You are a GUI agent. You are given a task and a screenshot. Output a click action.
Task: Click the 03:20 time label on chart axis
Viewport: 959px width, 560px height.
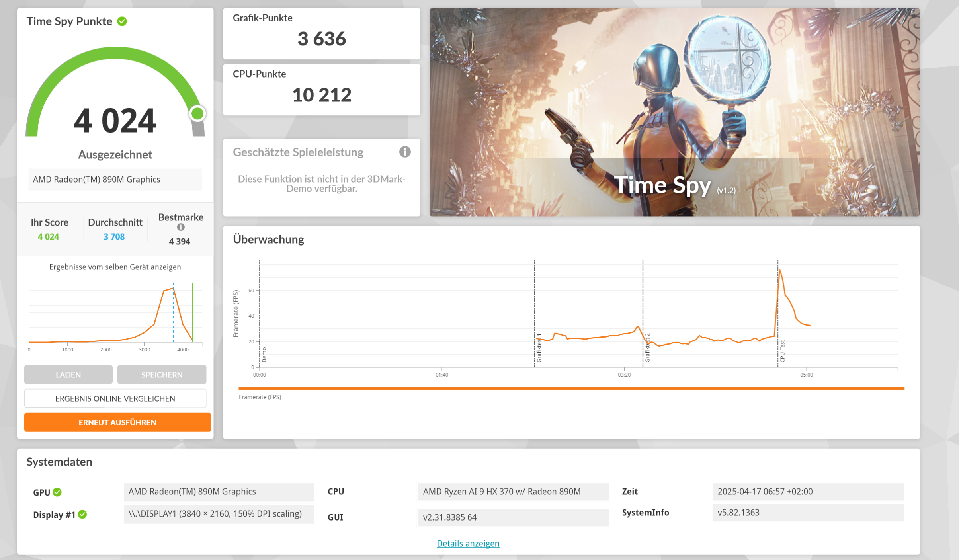point(624,375)
